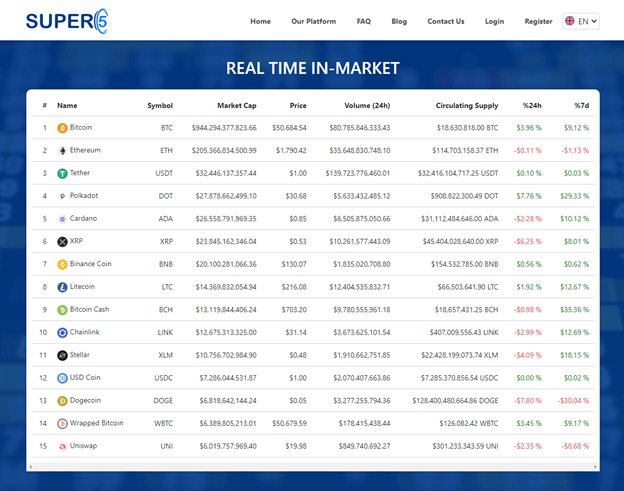Click the Stellar coin icon
Viewport: 624px width, 491px height.
pos(62,355)
